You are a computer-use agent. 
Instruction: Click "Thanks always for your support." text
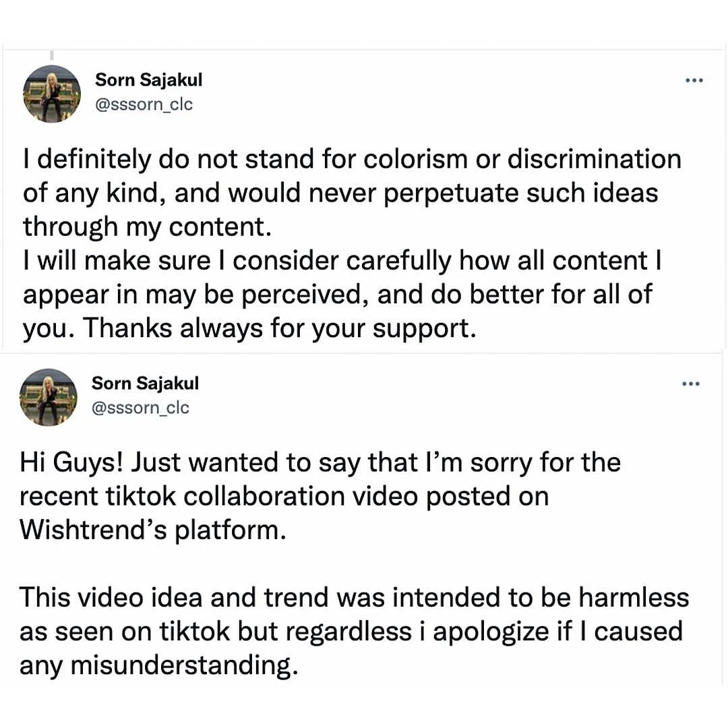pyautogui.click(x=280, y=329)
